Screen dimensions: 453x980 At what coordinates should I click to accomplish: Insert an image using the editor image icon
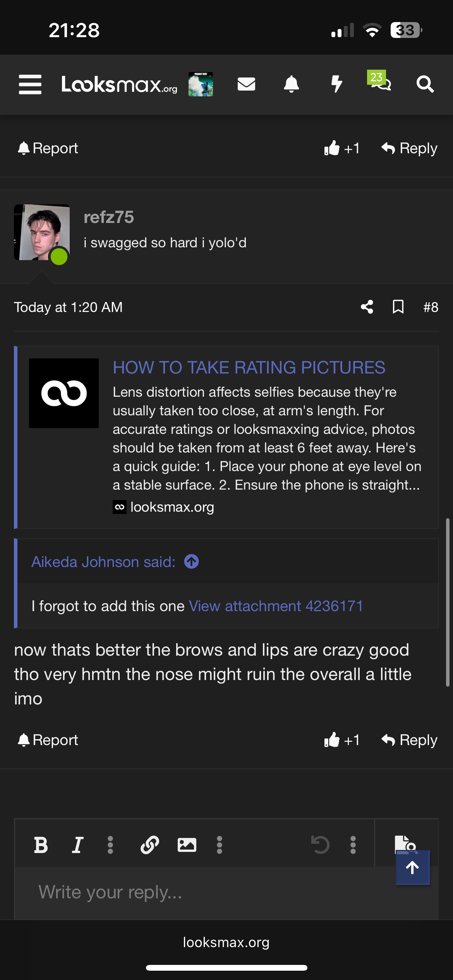[x=187, y=845]
